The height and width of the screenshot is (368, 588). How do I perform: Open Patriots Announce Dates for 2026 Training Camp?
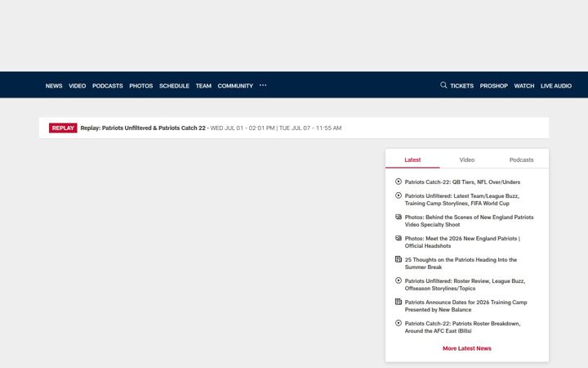tap(466, 306)
